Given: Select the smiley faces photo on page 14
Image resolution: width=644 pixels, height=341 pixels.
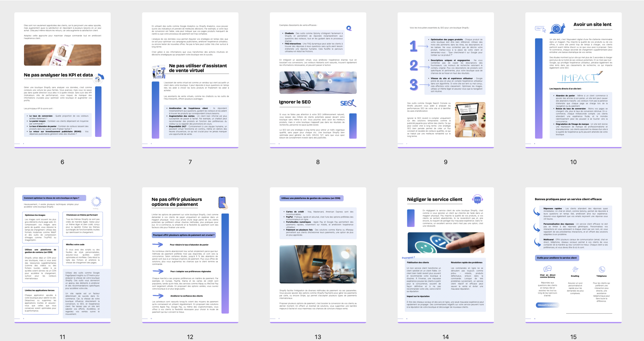Looking at the screenshot, I should point(446,242).
